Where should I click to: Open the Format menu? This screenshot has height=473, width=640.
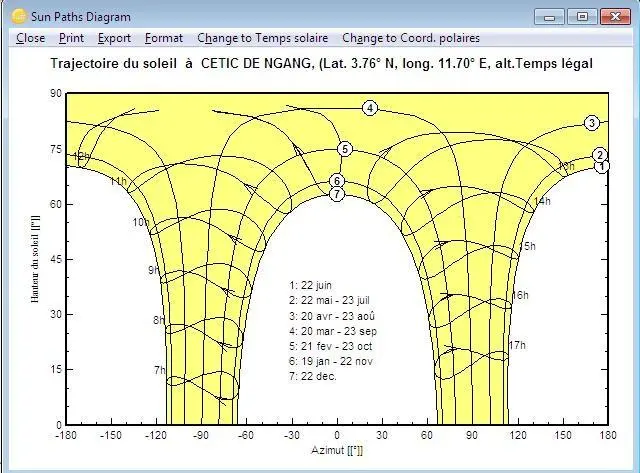[164, 38]
